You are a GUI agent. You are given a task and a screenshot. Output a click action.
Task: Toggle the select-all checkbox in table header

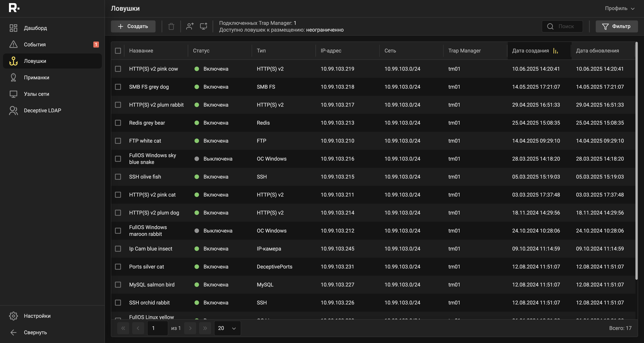point(118,51)
